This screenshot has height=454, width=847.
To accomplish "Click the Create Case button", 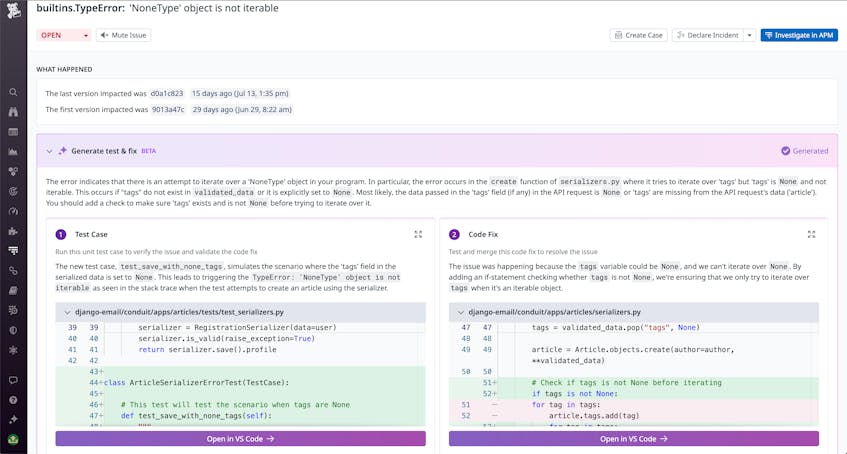I will click(x=639, y=35).
